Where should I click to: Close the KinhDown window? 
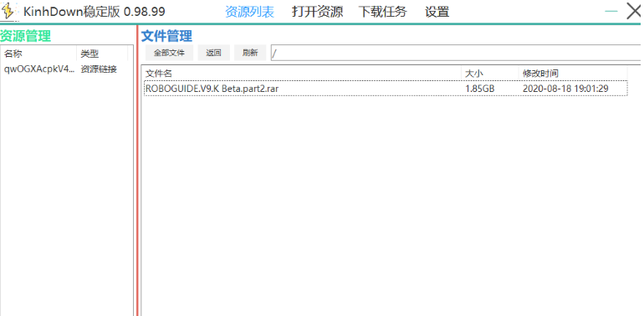[x=634, y=12]
